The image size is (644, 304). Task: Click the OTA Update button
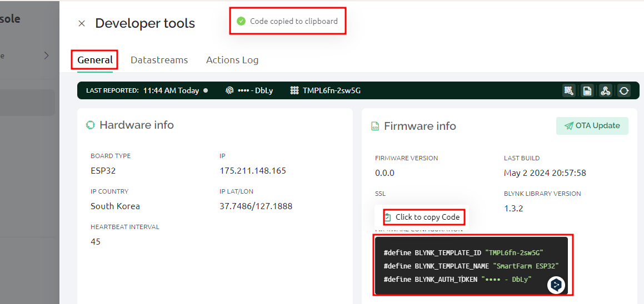pos(592,126)
